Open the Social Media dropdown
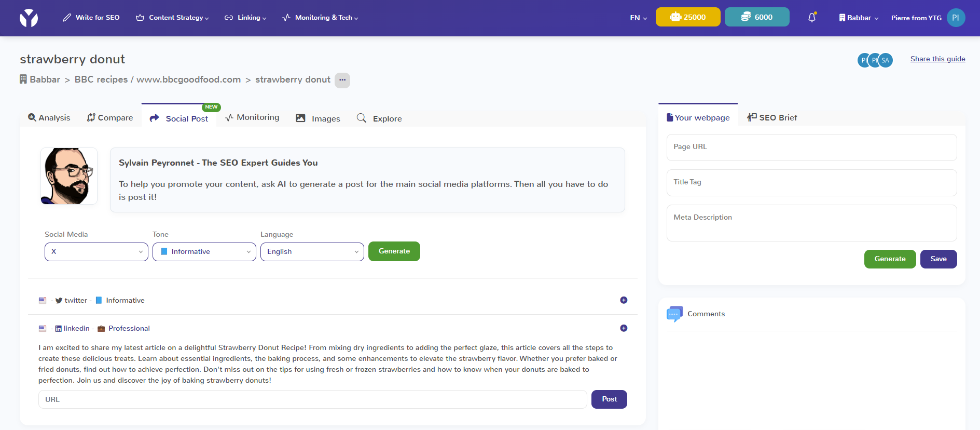Screen dimensions: 980x430 coord(96,252)
